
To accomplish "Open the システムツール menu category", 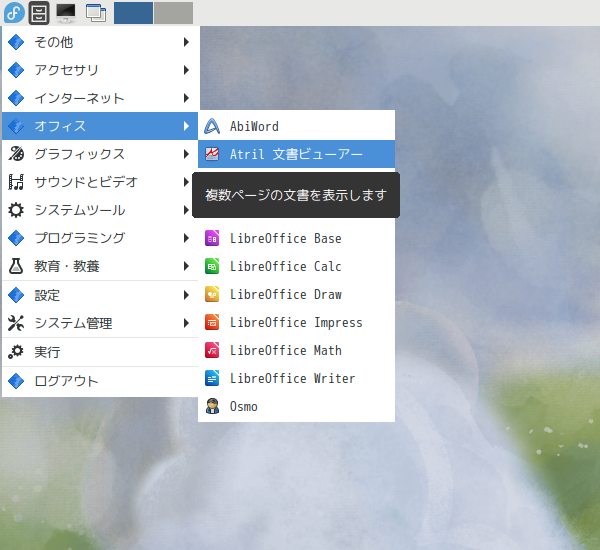I will 100,210.
